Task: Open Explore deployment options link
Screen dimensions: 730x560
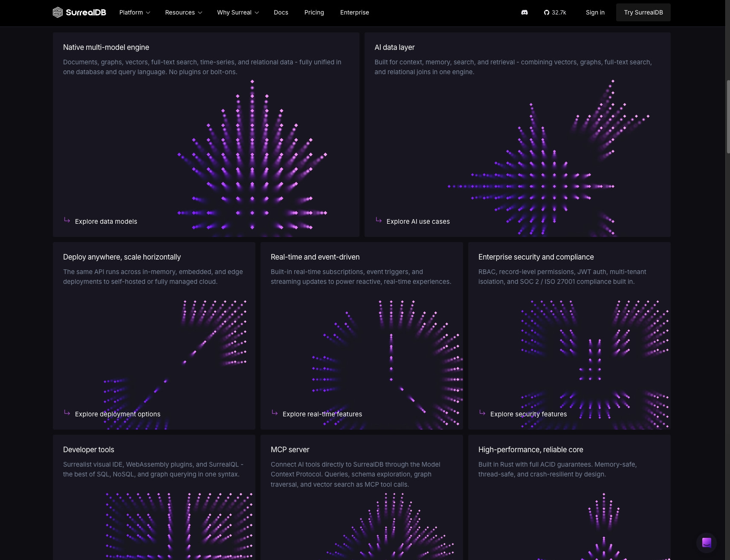Action: coord(118,414)
